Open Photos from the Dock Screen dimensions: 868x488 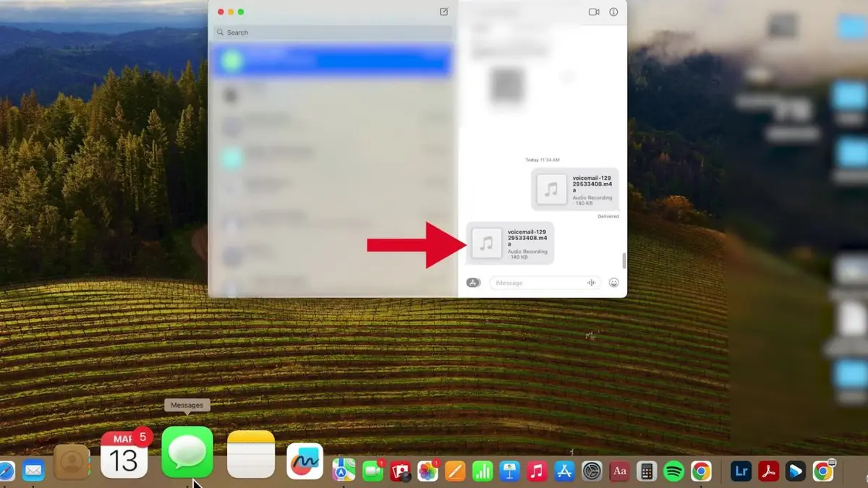[x=428, y=471]
